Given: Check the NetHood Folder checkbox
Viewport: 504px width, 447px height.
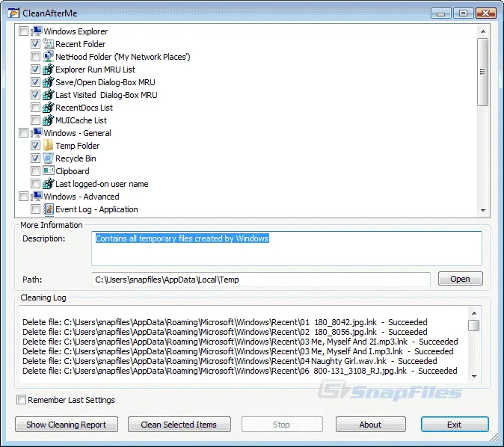Looking at the screenshot, I should (36, 57).
